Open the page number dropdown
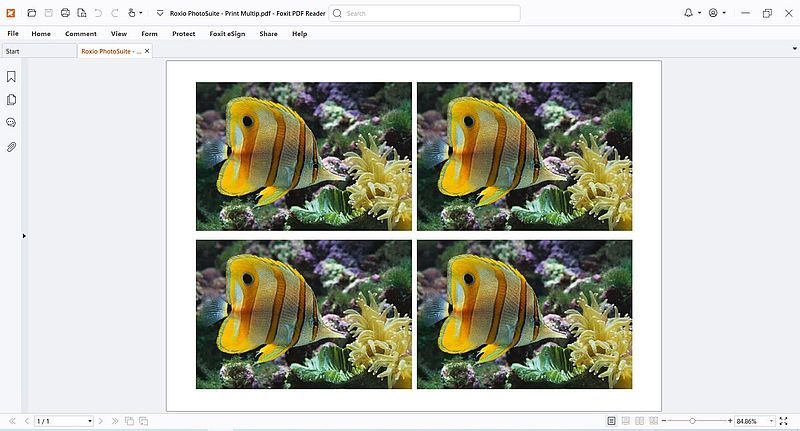 [x=89, y=421]
